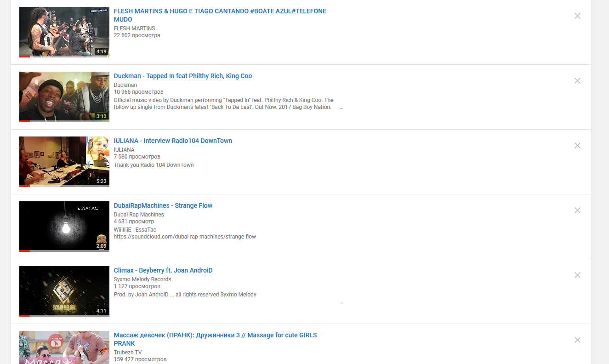Screen dimensions: 609x364
Task: Play the Strange Flow light bulb thumbnail
Action: point(64,227)
